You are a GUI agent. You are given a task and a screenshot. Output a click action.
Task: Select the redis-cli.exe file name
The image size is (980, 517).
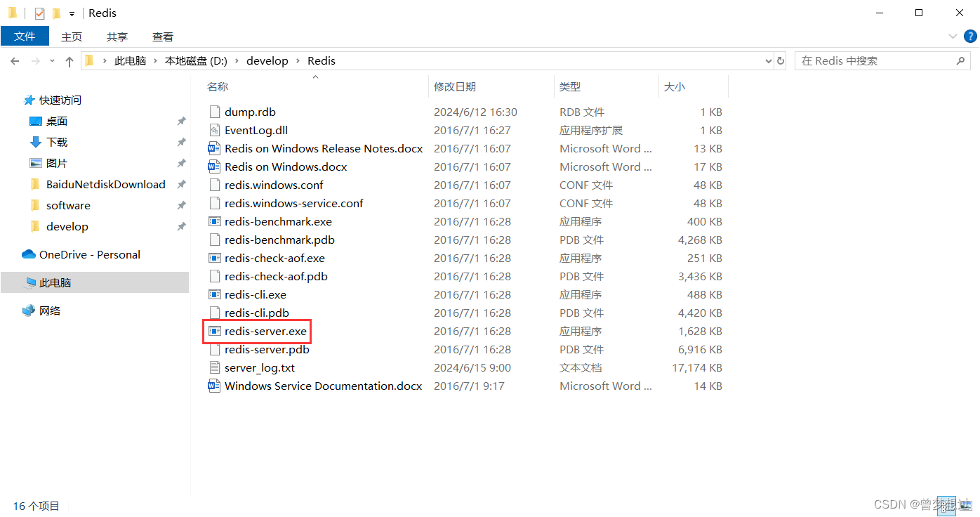point(256,294)
